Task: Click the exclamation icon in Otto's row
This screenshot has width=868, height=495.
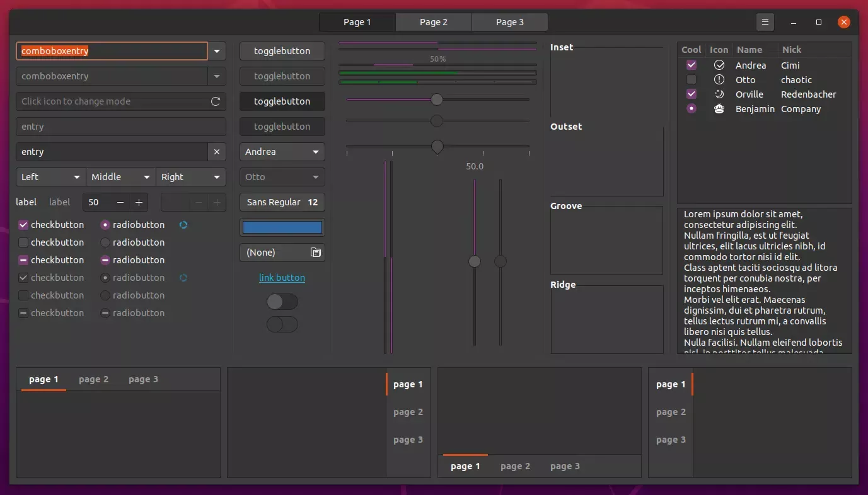Action: pyautogui.click(x=719, y=80)
